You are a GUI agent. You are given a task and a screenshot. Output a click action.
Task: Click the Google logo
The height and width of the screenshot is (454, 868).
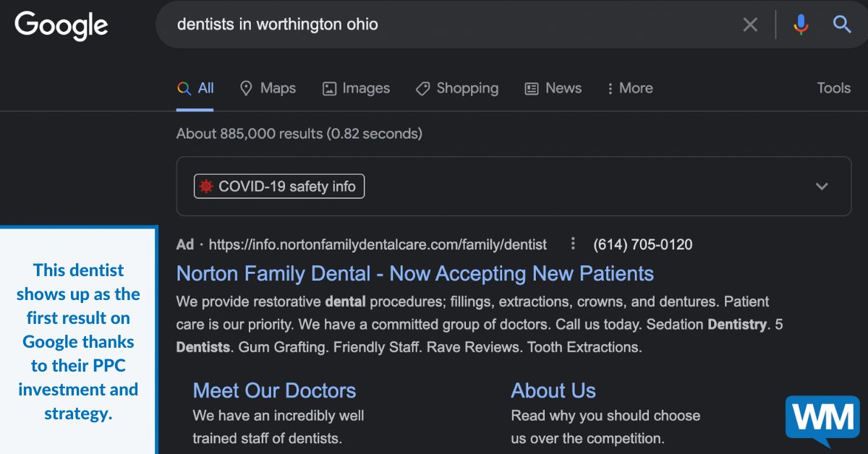point(61,25)
